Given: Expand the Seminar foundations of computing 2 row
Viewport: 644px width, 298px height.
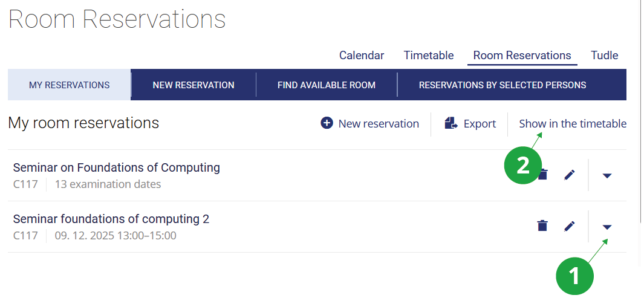Looking at the screenshot, I should pyautogui.click(x=607, y=227).
